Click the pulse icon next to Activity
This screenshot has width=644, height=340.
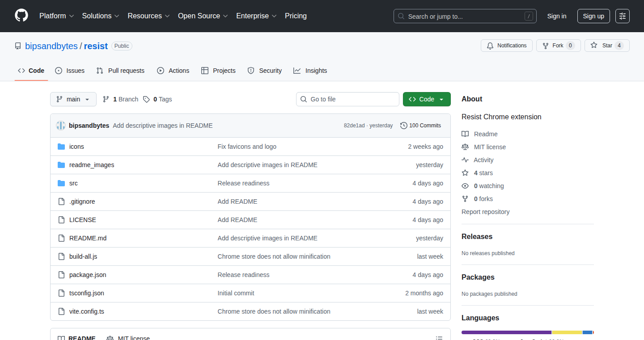[x=465, y=160]
